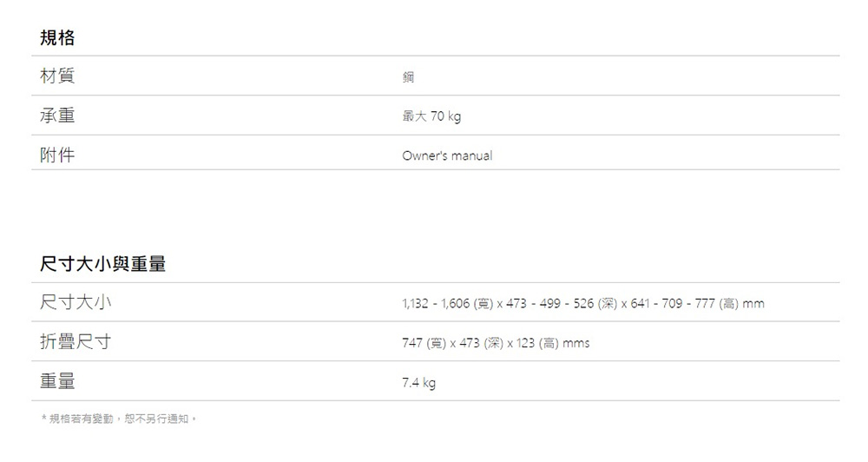Select the 承重 row label
Screen dimensions: 868x462
pos(57,115)
